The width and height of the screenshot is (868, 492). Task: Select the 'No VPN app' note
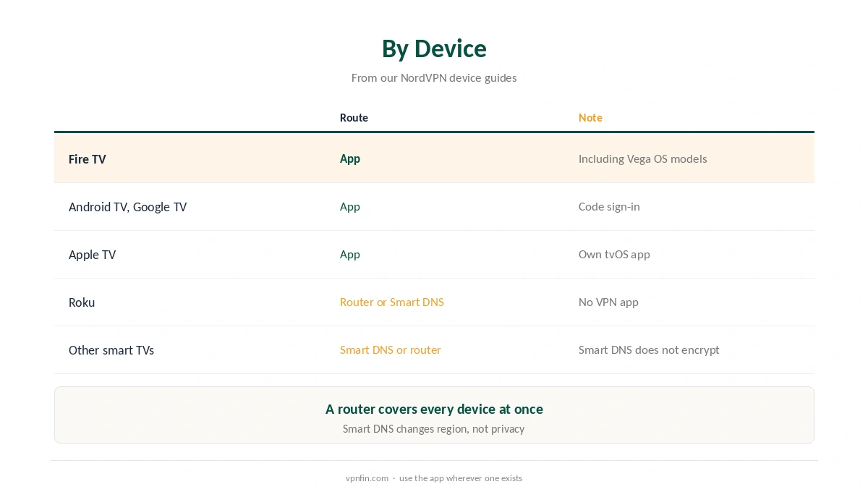click(608, 302)
